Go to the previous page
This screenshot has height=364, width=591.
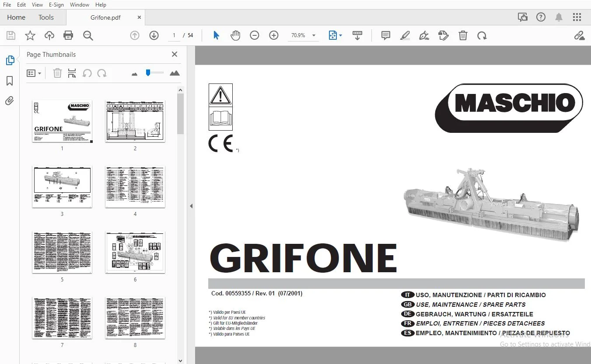coord(135,35)
